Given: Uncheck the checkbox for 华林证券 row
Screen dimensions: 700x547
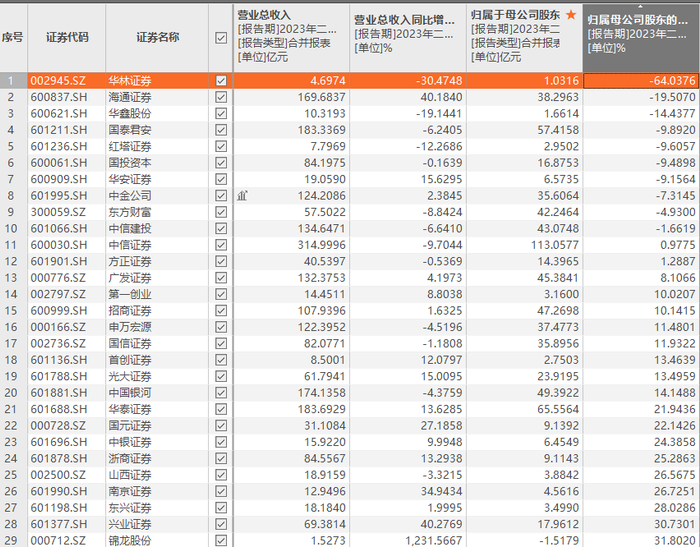Looking at the screenshot, I should [221, 81].
